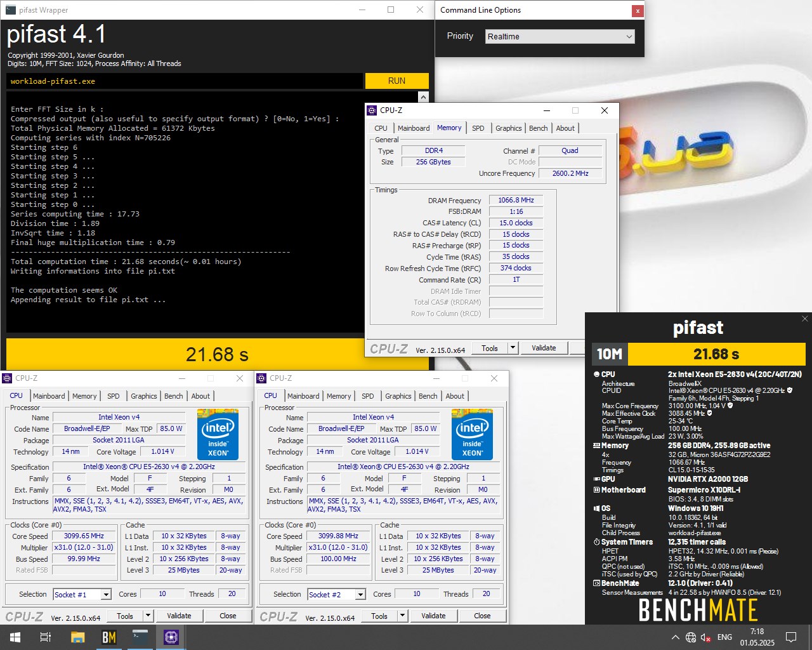The width and height of the screenshot is (812, 650).
Task: Click the Uncore Frequency value 2600.2 MHz
Action: (570, 173)
